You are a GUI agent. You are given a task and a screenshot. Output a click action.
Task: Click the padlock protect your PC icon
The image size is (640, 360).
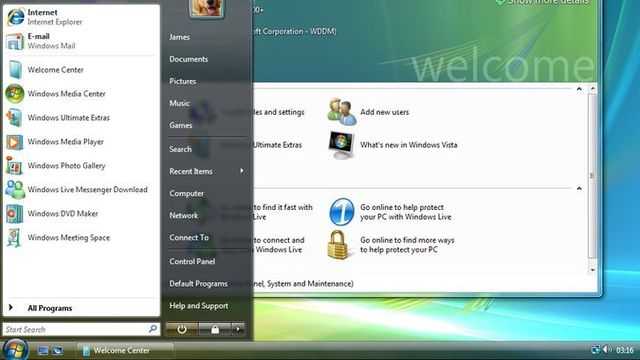338,244
